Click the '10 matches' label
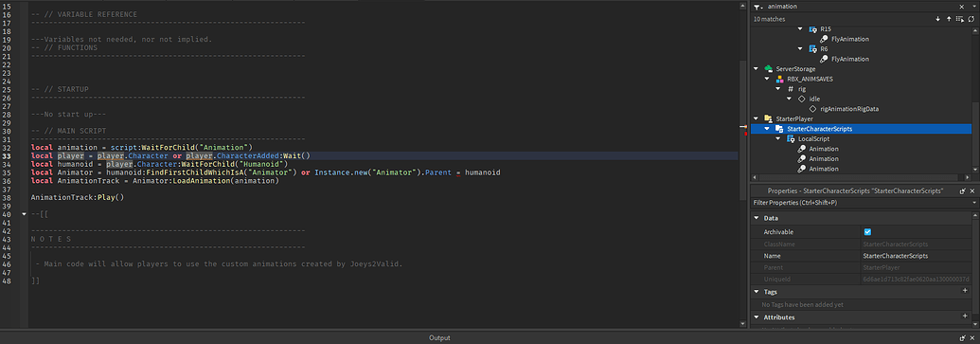 (770, 19)
